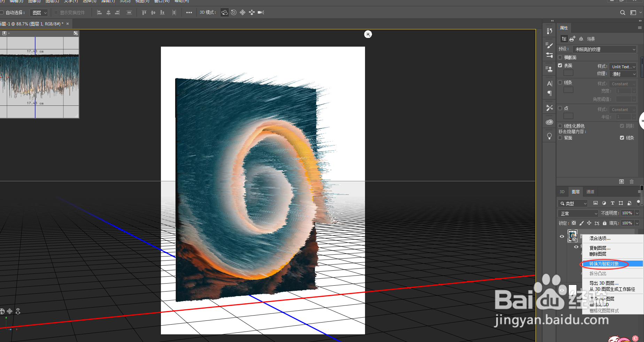
Task: Open the auto-select 图层 dropdown
Action: click(39, 13)
